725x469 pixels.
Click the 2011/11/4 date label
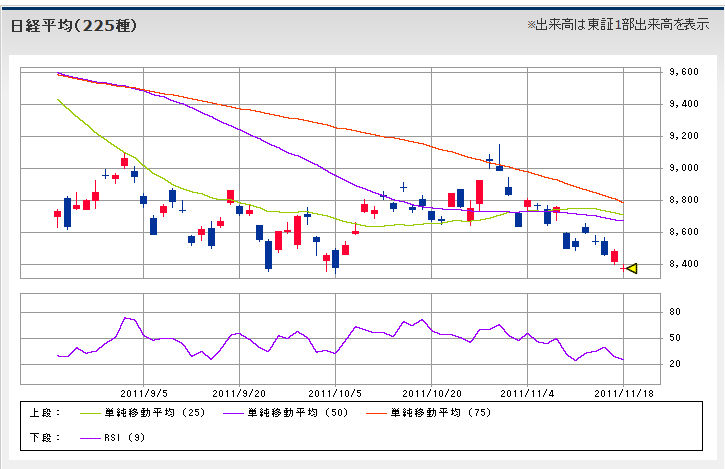[x=527, y=394]
